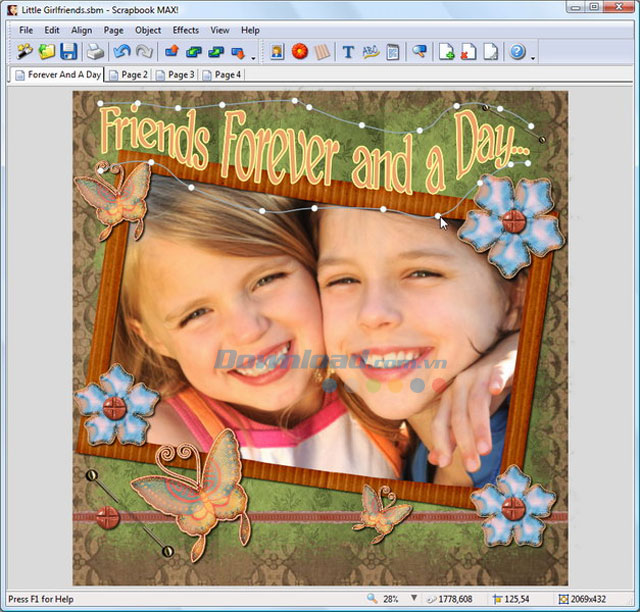Image resolution: width=640 pixels, height=612 pixels.
Task: Click the Print icon in toolbar
Action: [95, 52]
